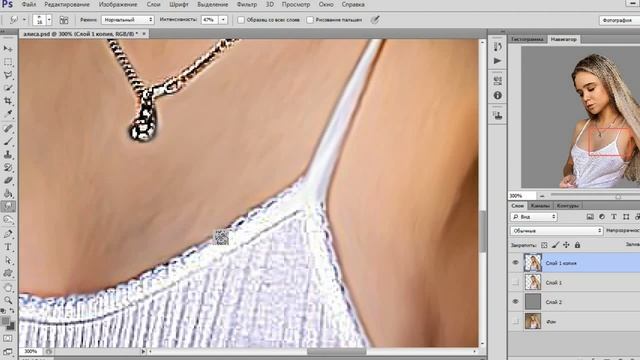Open the 'Изображение' menu

pyautogui.click(x=118, y=4)
